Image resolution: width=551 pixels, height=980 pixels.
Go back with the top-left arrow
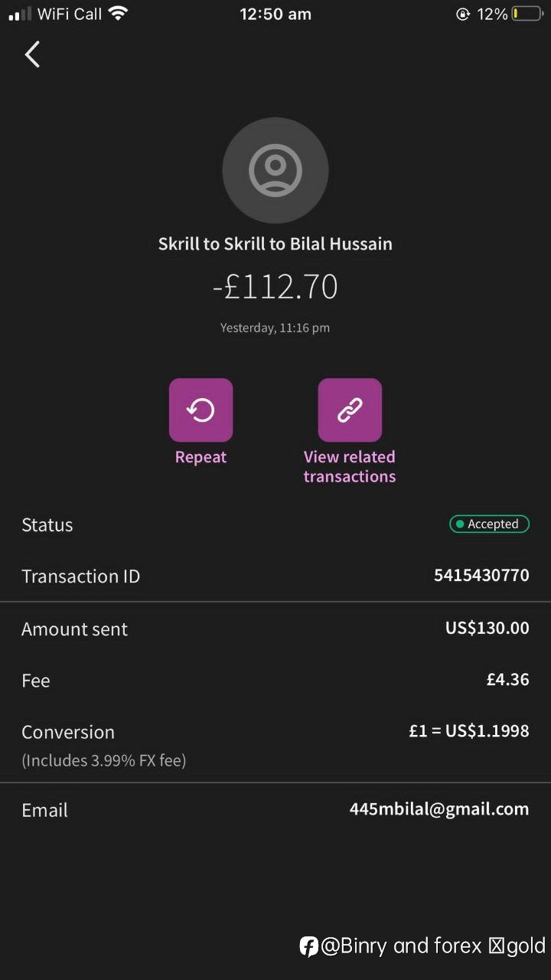tap(32, 54)
